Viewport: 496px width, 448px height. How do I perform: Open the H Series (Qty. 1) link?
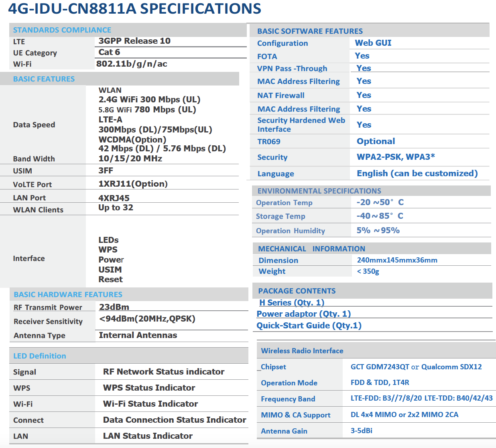coord(292,303)
